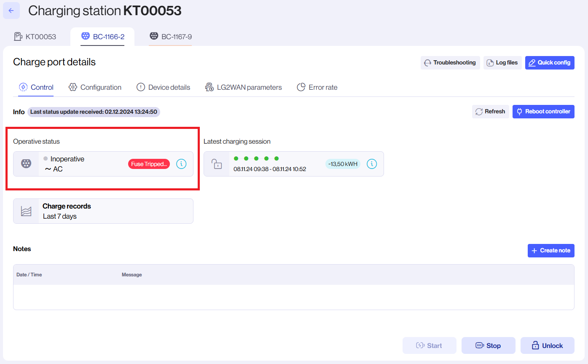Unlock the charge port
The height and width of the screenshot is (364, 588).
547,345
